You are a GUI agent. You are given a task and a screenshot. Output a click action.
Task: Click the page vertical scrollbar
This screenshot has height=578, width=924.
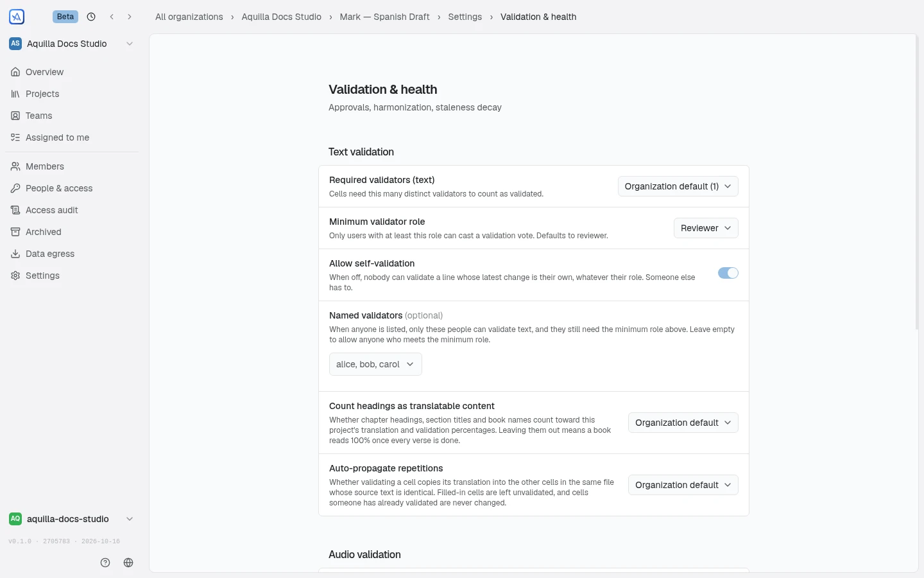pyautogui.click(x=917, y=182)
